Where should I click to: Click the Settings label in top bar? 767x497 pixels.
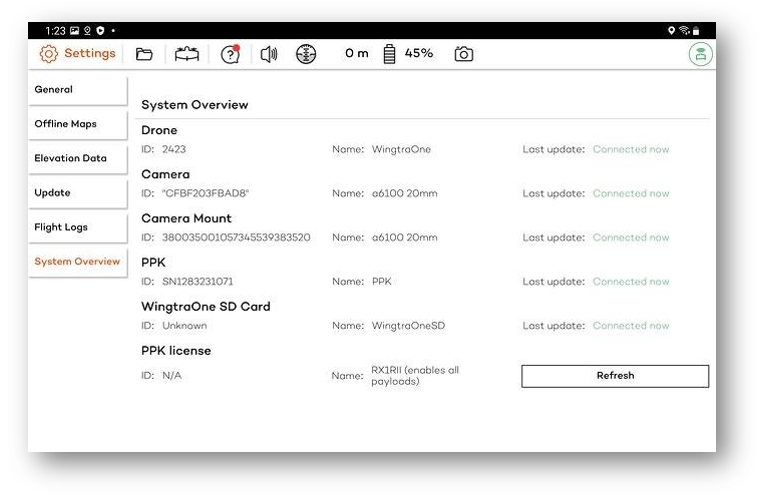coord(90,54)
